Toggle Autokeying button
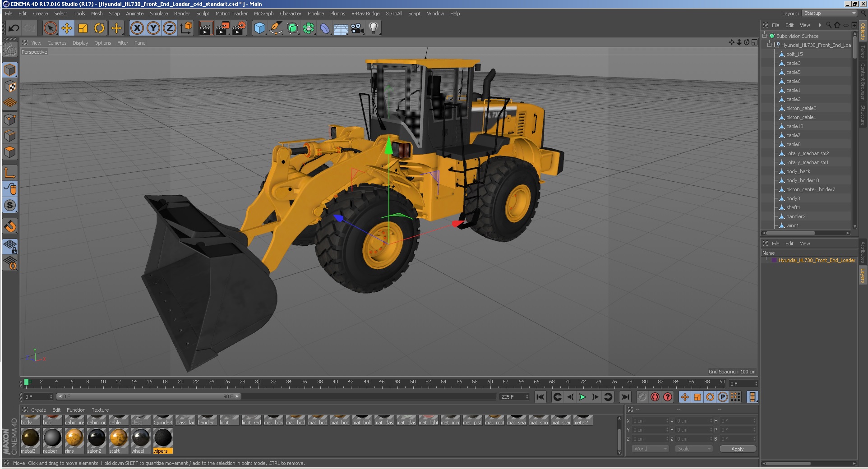This screenshot has width=868, height=469. 655,397
